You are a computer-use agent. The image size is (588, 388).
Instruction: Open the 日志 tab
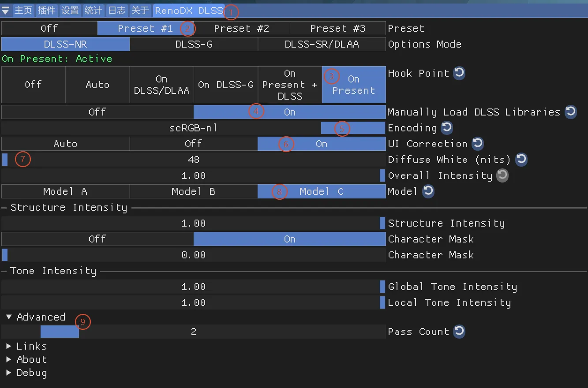pos(117,11)
